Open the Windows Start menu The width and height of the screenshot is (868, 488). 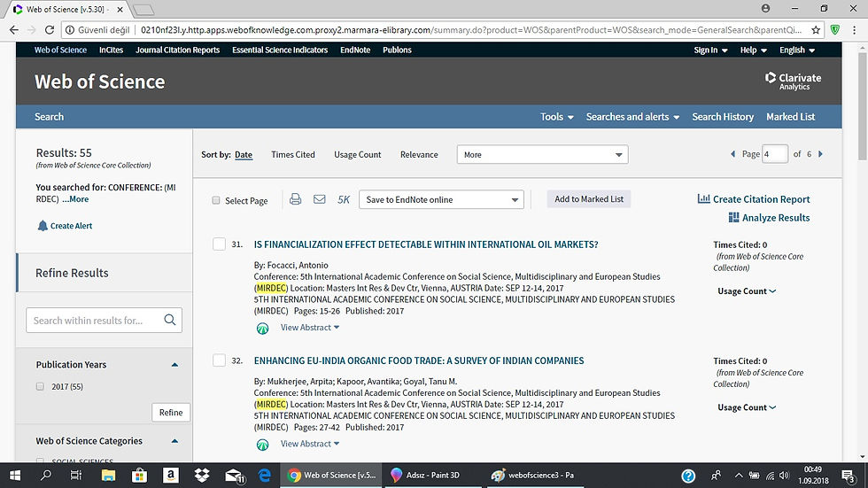tap(15, 476)
